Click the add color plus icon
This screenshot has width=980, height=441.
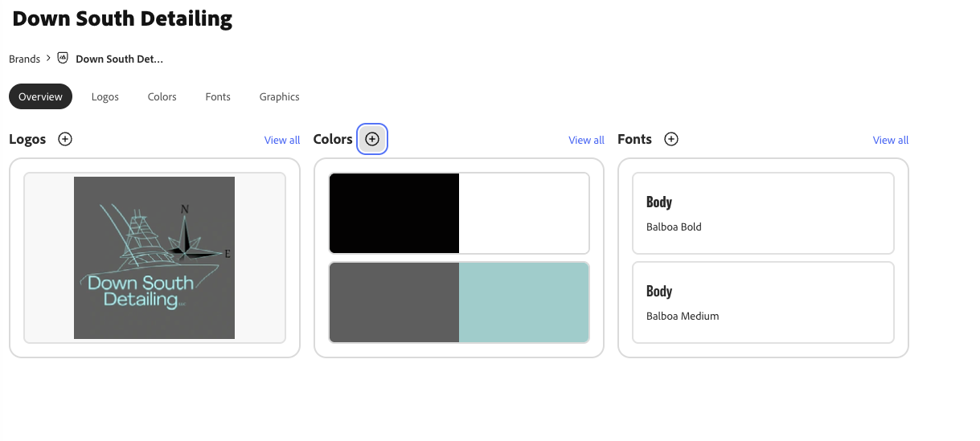click(x=371, y=139)
